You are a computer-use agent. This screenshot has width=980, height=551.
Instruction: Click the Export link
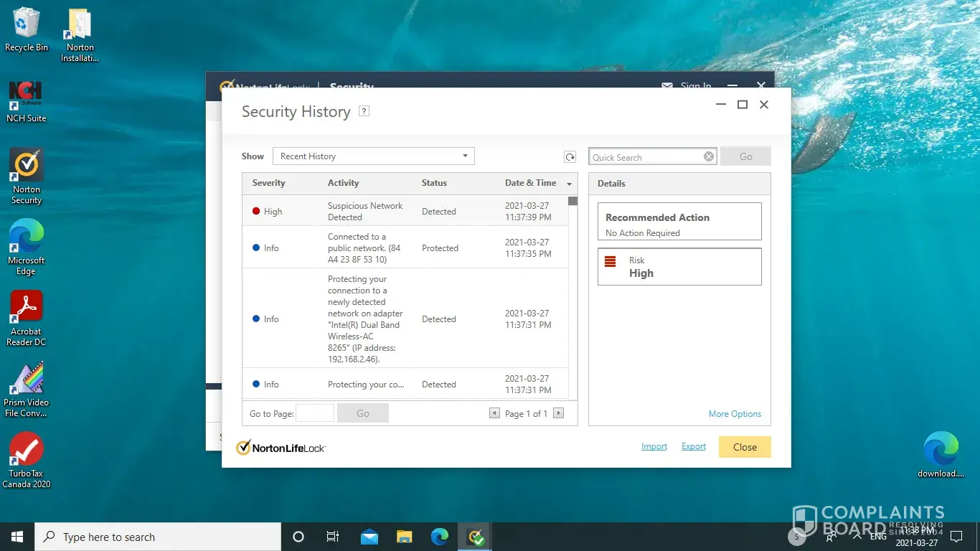(x=693, y=446)
